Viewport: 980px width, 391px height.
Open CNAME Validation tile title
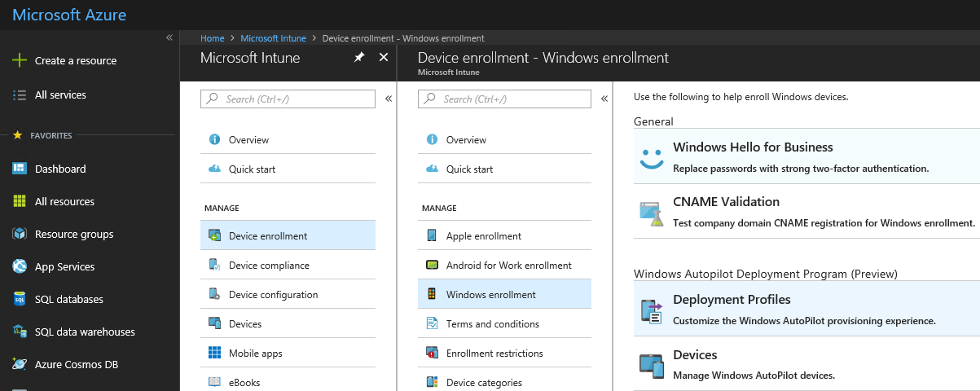(726, 202)
